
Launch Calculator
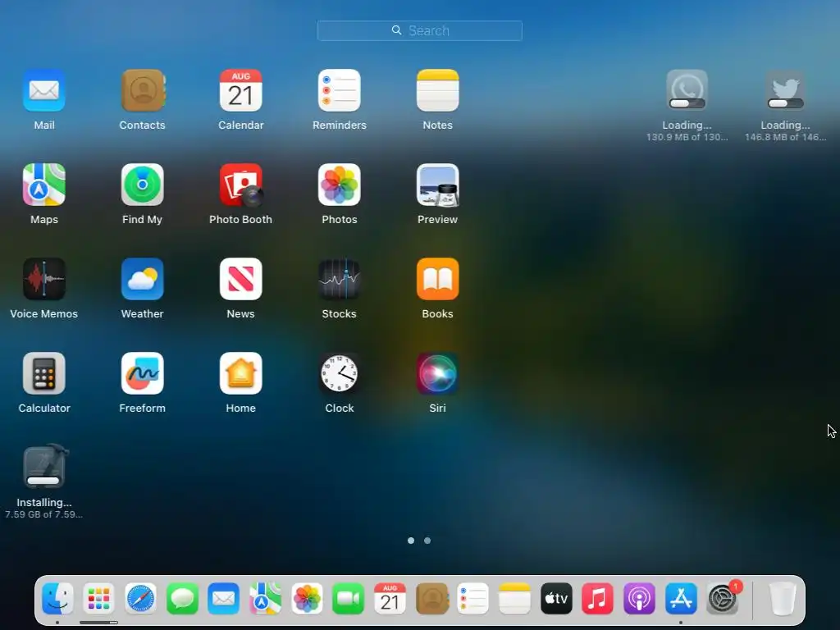(x=44, y=373)
